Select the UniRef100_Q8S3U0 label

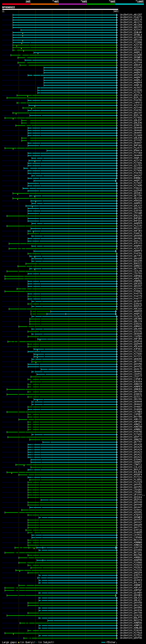click(x=131, y=113)
